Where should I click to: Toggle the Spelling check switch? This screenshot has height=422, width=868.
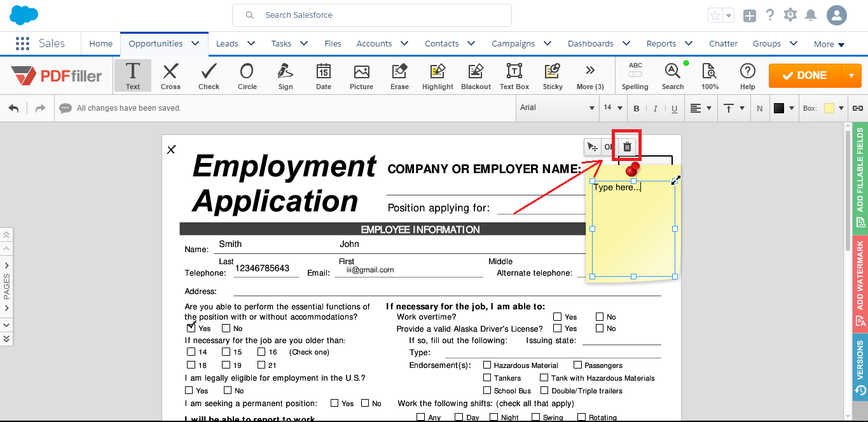[635, 74]
